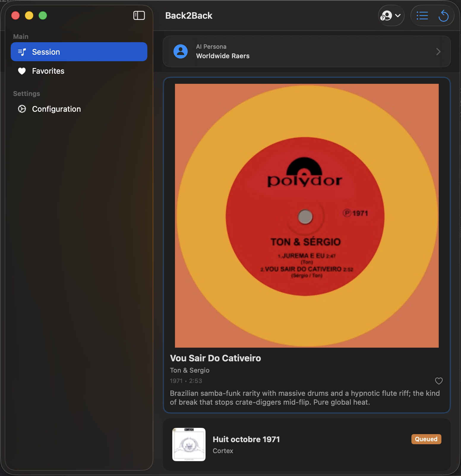Click the 1971 • 2:53 track info
Viewport: 461px width, 476px height.
[186, 381]
